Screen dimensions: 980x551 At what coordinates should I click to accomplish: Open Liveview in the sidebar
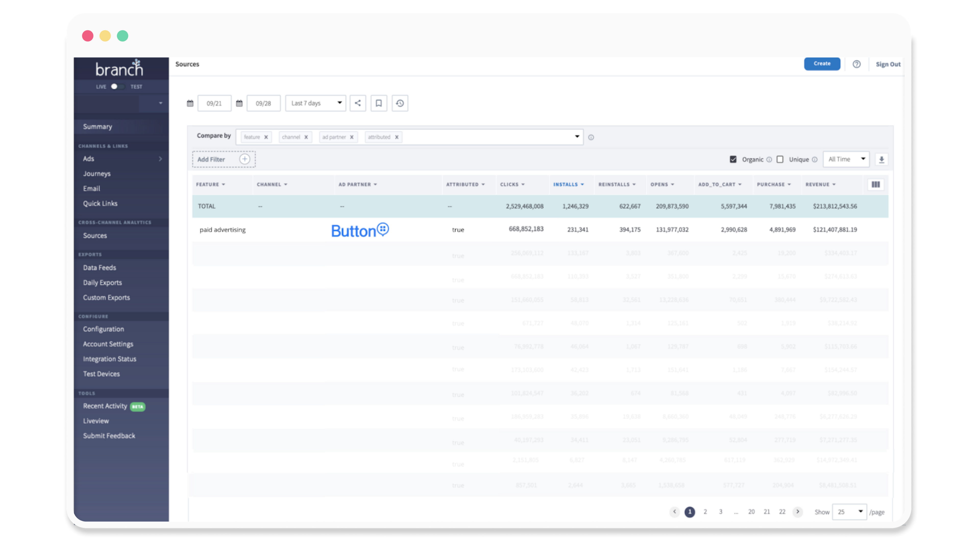[96, 421]
